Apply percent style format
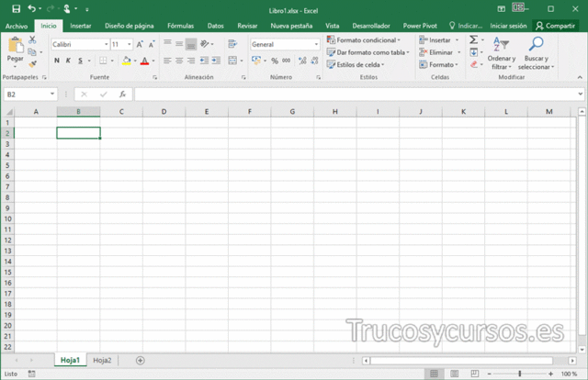This screenshot has width=588, height=380. [x=275, y=61]
